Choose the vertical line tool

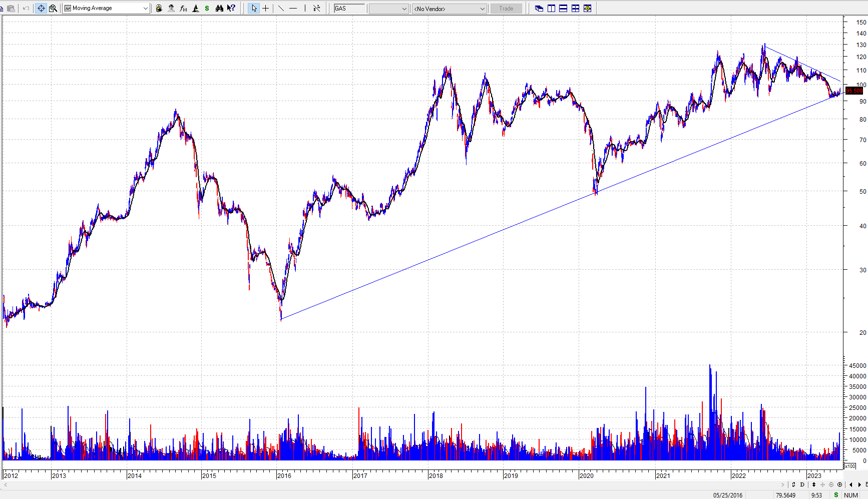pos(305,8)
